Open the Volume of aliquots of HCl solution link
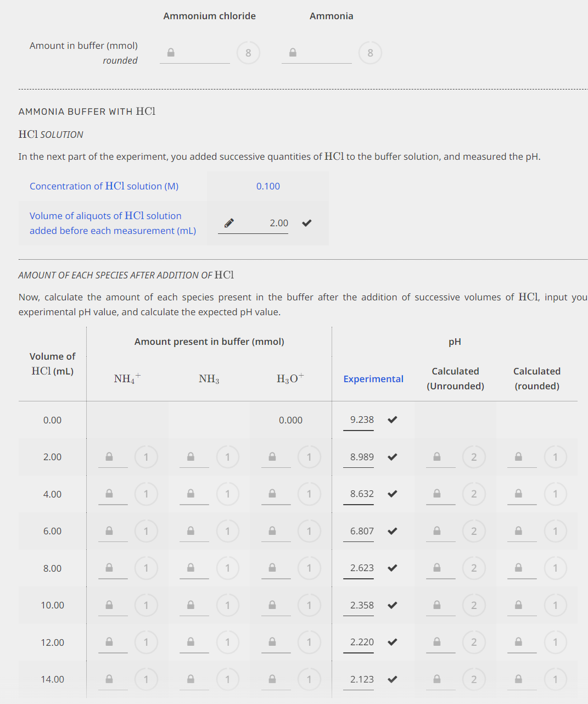The image size is (588, 704). click(x=105, y=223)
